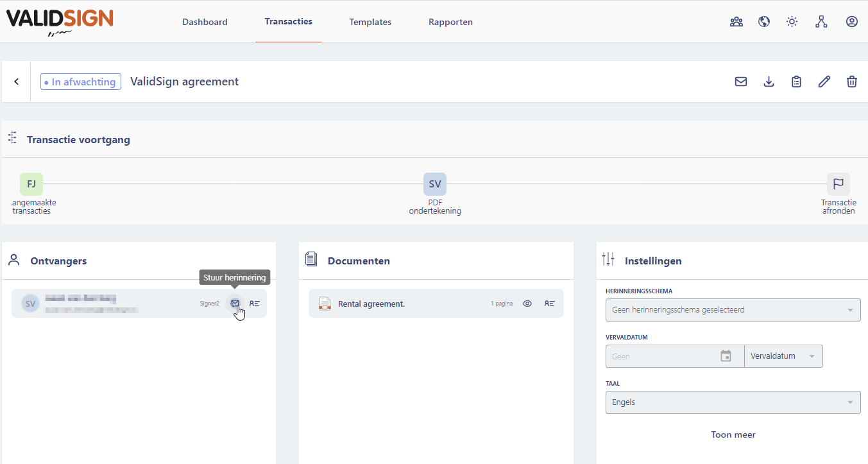This screenshot has width=868, height=464.
Task: Open the globe language icon in top bar
Action: coord(764,22)
